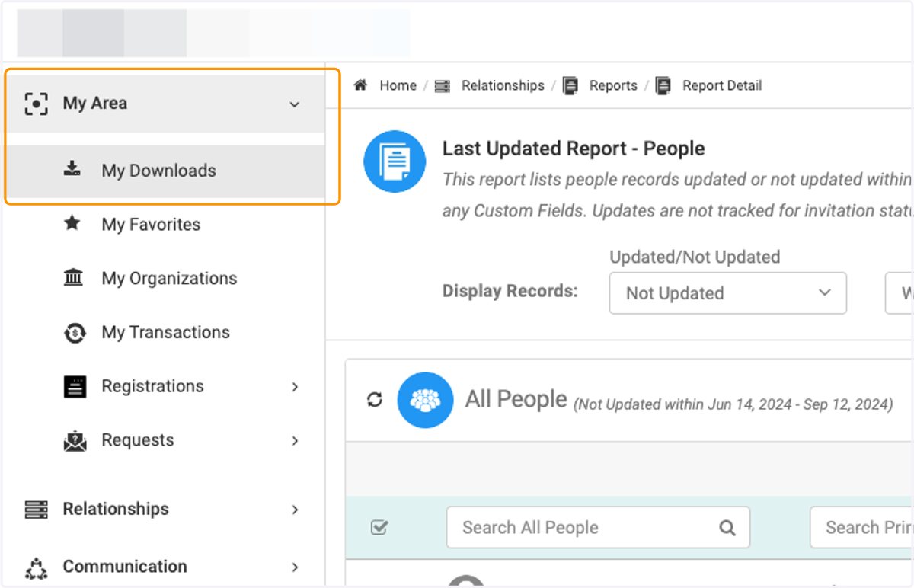The height and width of the screenshot is (588, 914).
Task: Expand the Registrations submenu arrow
Action: coord(295,387)
